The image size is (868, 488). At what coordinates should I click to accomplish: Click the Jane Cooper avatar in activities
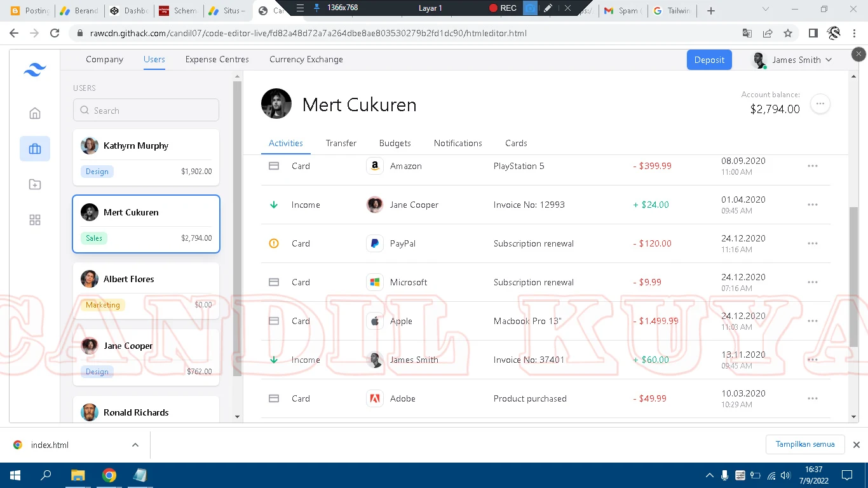point(375,205)
